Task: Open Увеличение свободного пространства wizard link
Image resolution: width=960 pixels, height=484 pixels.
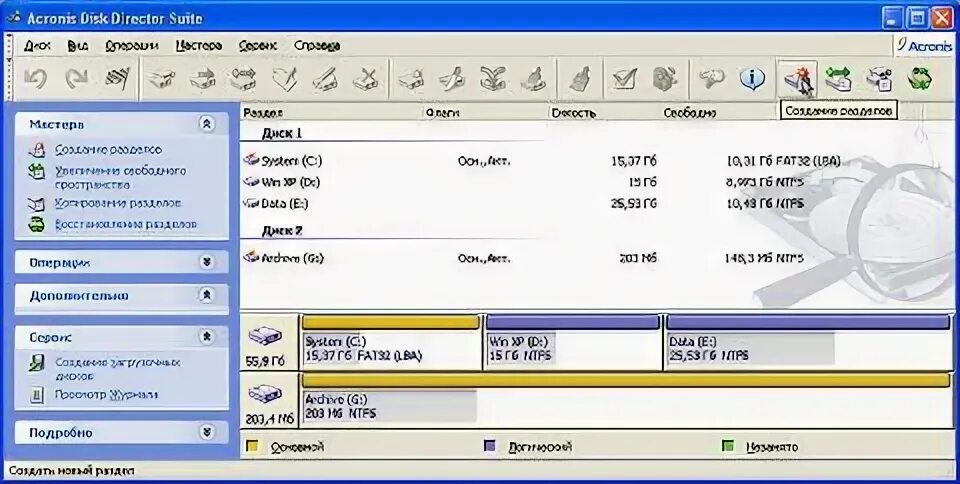Action: tap(121, 177)
